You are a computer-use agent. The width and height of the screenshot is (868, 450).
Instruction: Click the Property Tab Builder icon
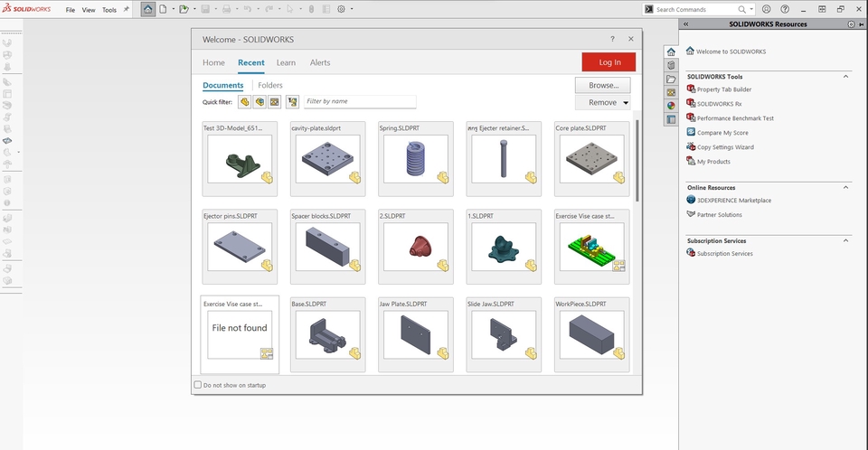(x=691, y=89)
